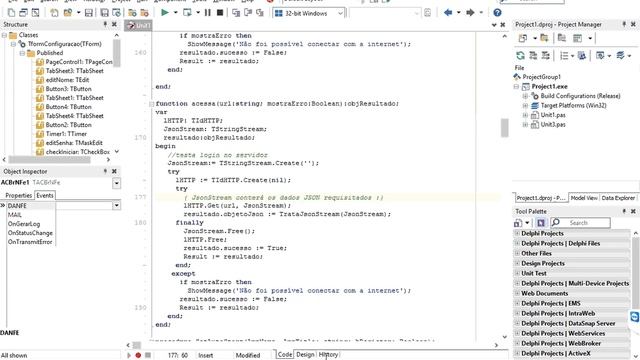The width and height of the screenshot is (640, 360).
Task: Select the OnGerarLog event row
Action: point(30,224)
